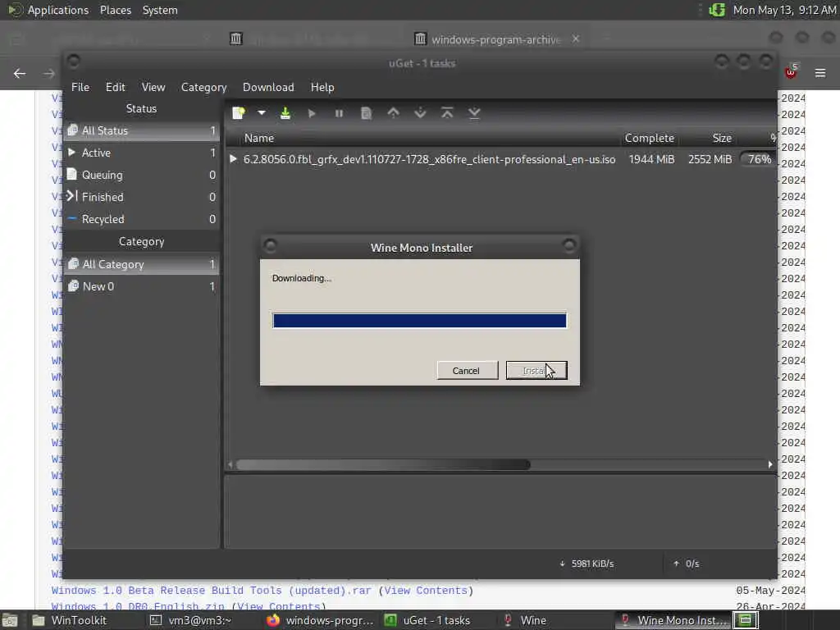Switch to windows-progr... Firefox taskbar item
Image resolution: width=840 pixels, height=630 pixels.
point(321,620)
